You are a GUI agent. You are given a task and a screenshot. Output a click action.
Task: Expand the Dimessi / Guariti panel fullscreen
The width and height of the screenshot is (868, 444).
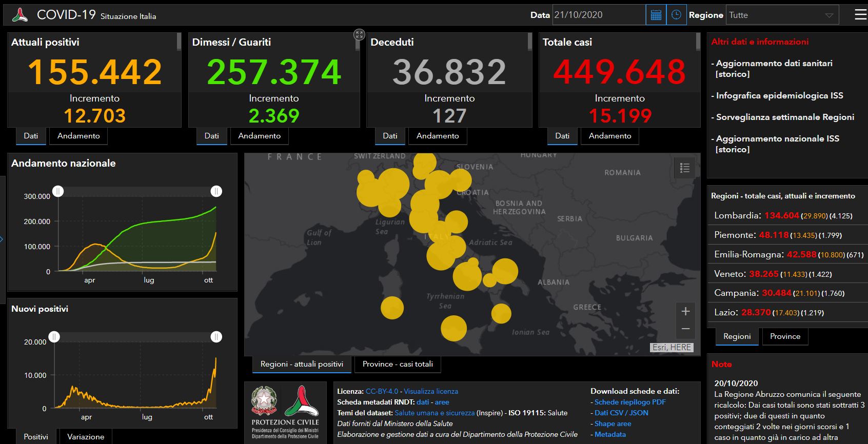359,34
